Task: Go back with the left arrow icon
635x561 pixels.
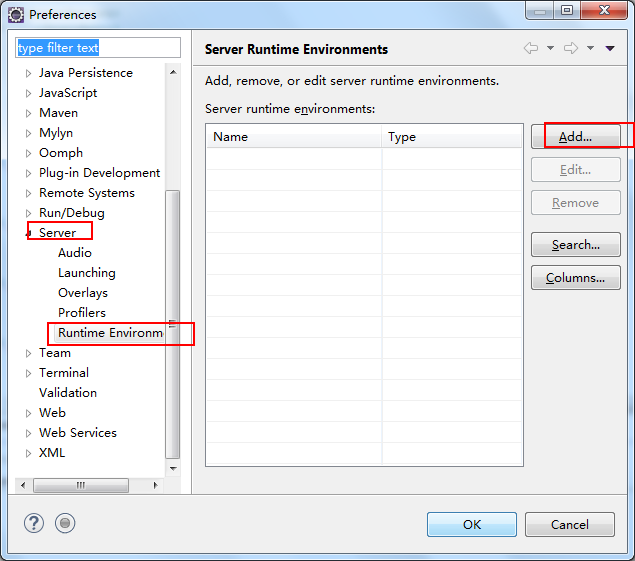Action: coord(531,48)
